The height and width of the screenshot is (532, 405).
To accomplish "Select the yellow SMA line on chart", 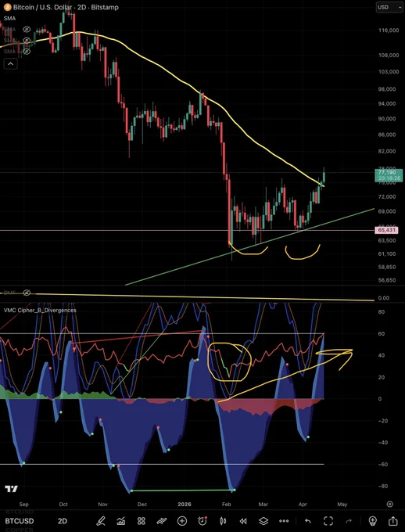I will (x=163, y=66).
